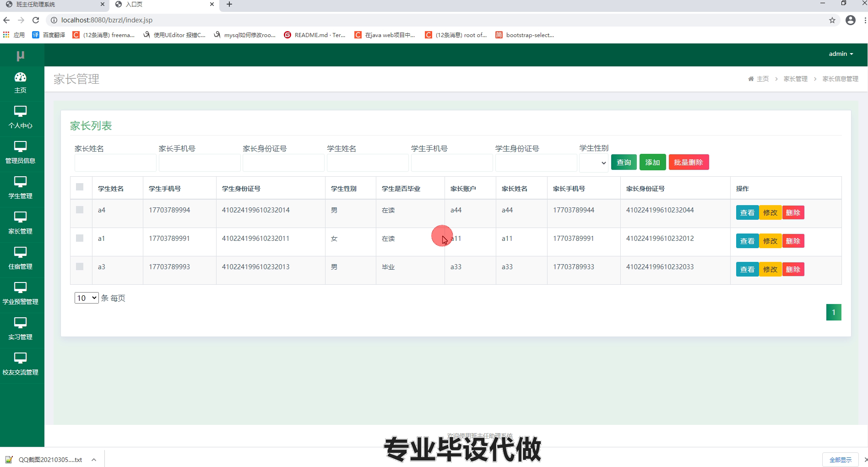The image size is (868, 467).
Task: Focus the 学生身份证号 filter input
Action: tap(536, 163)
